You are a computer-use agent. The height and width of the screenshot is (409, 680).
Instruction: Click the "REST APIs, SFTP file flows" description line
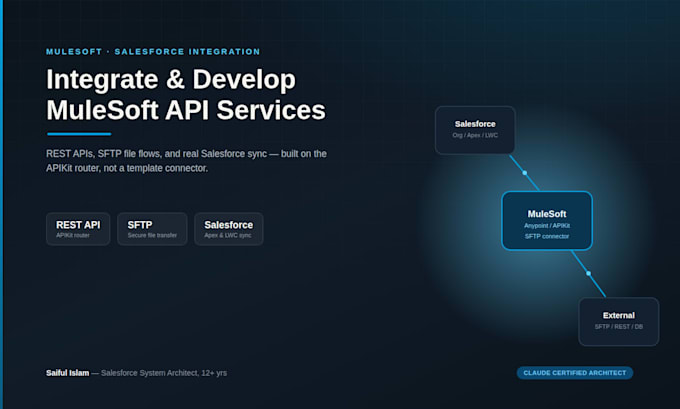[186, 154]
